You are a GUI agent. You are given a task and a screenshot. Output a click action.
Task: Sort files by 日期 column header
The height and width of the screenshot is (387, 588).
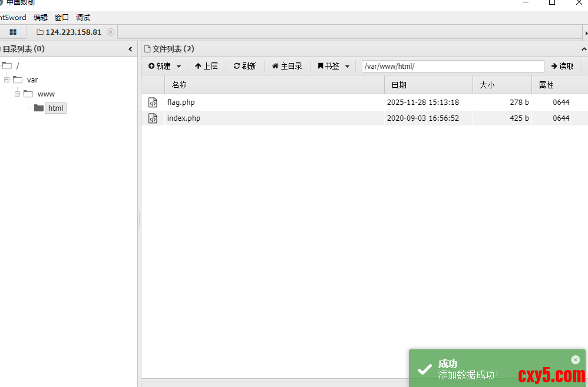point(428,85)
